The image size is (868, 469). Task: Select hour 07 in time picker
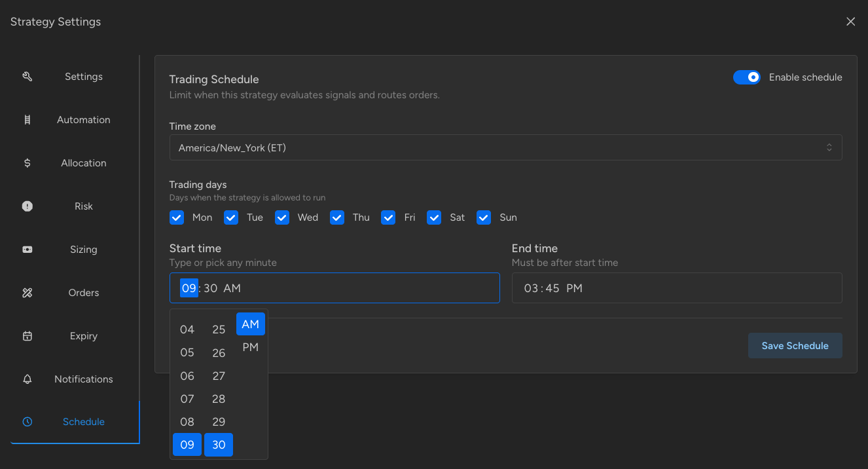(187, 399)
